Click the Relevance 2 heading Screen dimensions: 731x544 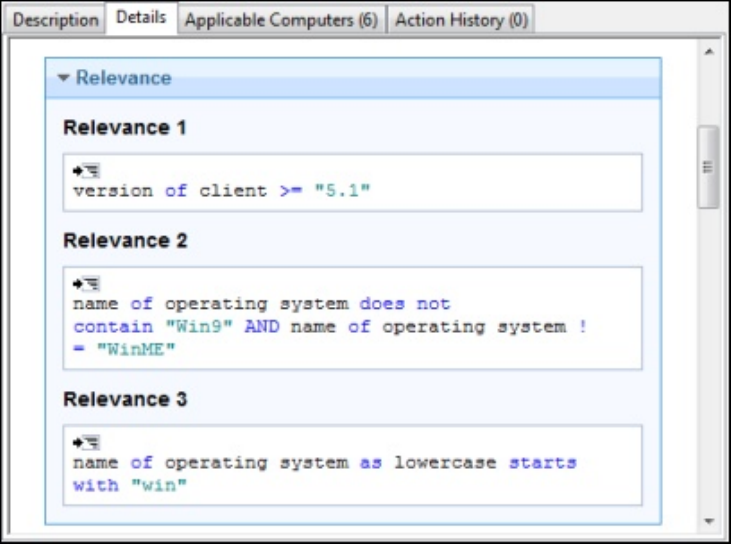coord(125,241)
